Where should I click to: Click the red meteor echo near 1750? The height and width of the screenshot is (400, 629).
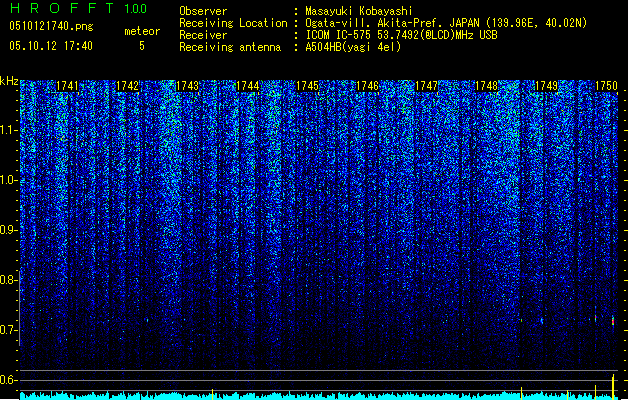[x=613, y=321]
